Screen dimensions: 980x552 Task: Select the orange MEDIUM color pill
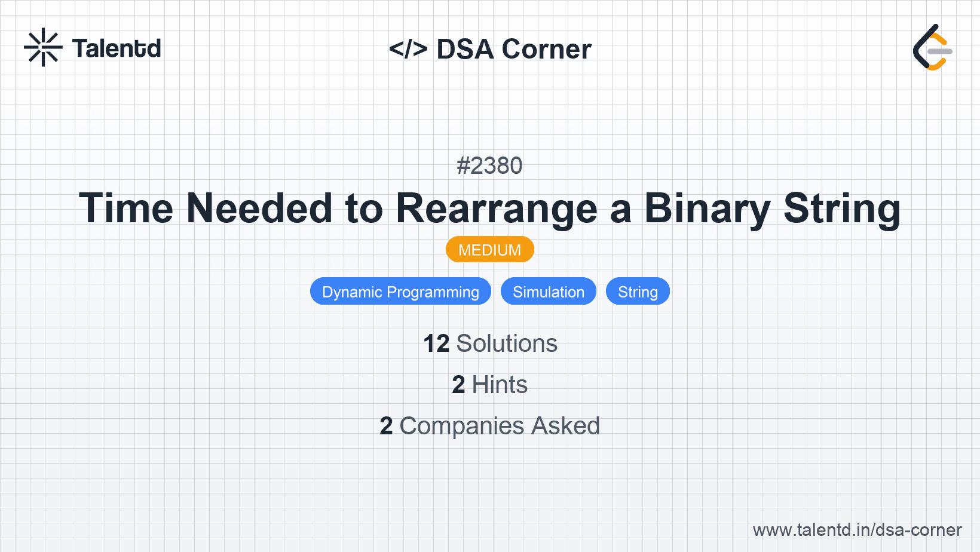tap(490, 249)
